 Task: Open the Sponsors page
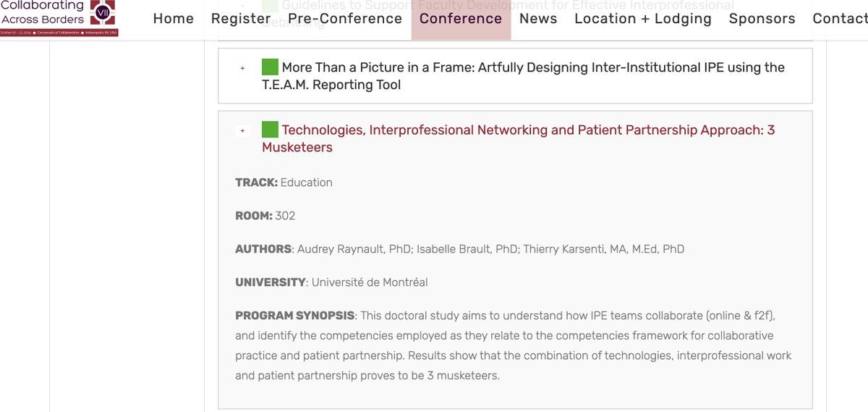[762, 19]
